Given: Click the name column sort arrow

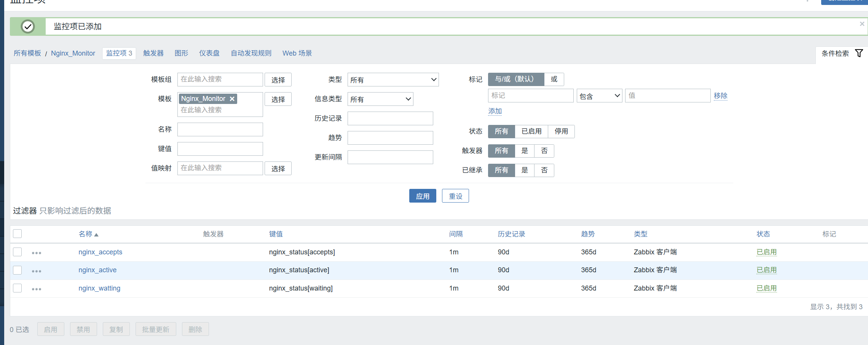Looking at the screenshot, I should click(x=96, y=235).
